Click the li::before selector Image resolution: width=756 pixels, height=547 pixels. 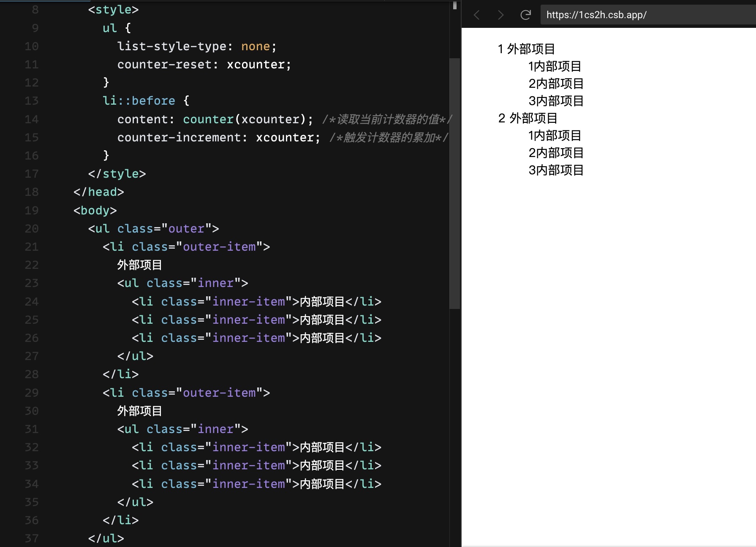coord(139,101)
